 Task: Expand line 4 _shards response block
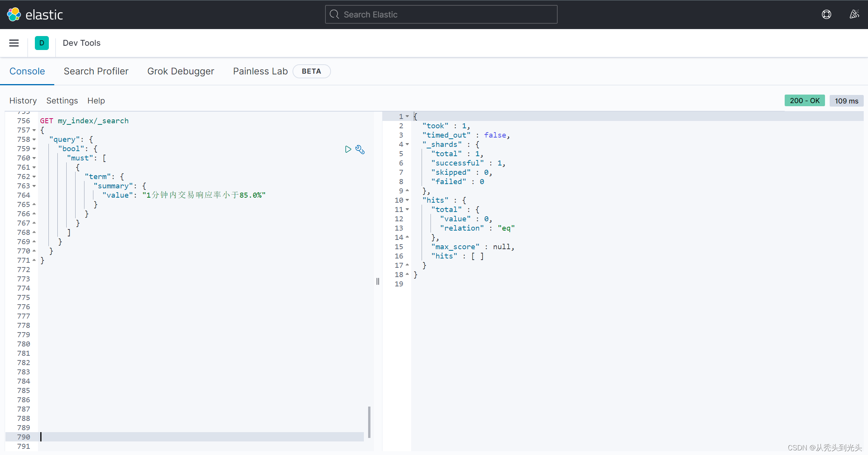click(x=407, y=144)
